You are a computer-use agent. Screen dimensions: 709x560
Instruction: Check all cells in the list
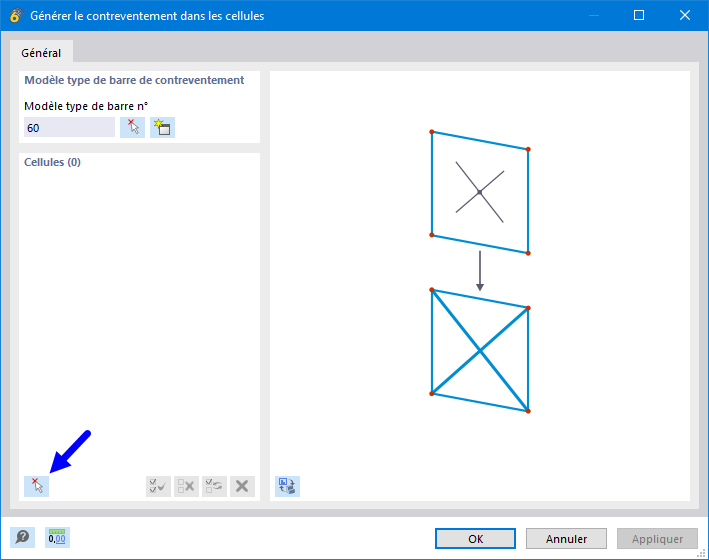158,486
